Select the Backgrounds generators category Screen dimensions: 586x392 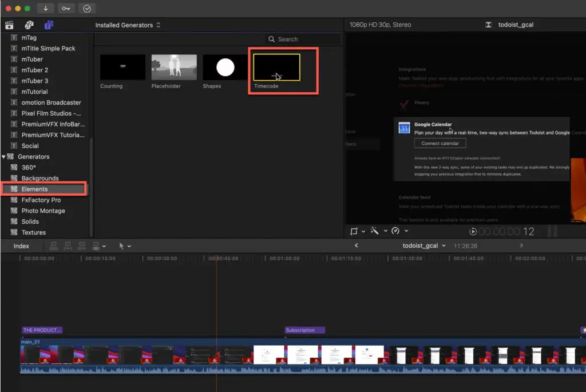tap(40, 178)
